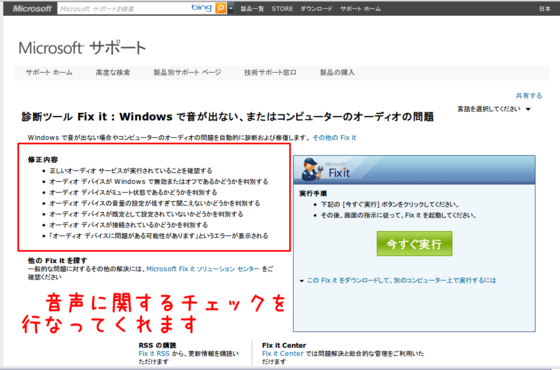Click 修正内容 heading text

[43, 160]
